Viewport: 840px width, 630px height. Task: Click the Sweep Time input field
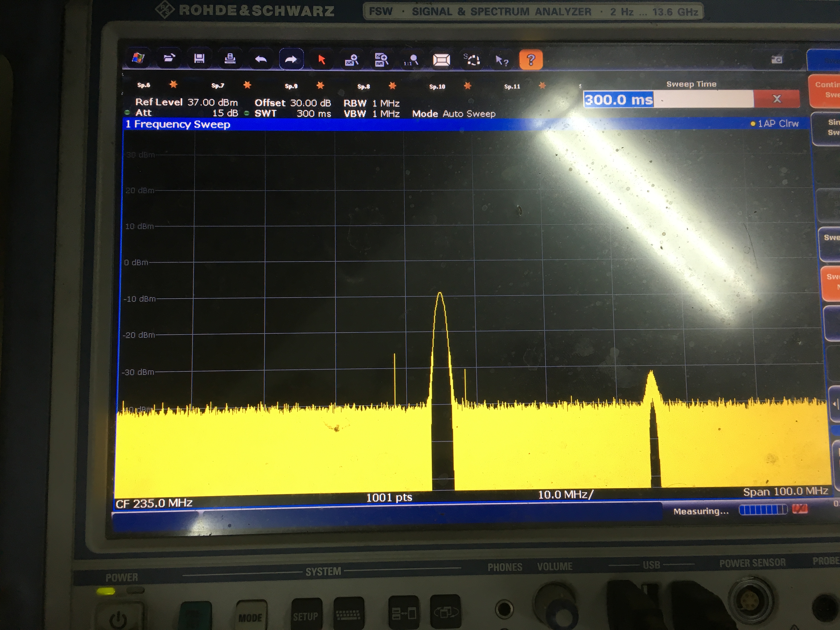(x=668, y=100)
